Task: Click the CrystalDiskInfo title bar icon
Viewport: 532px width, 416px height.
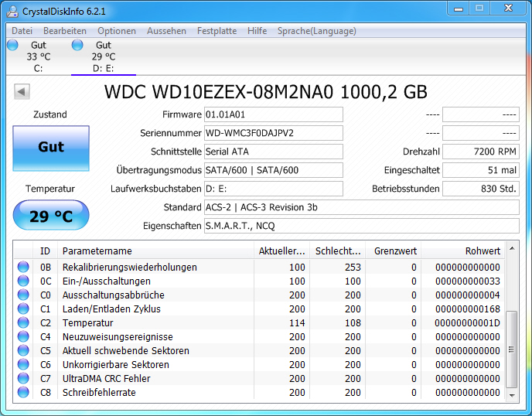Action: 12,11
